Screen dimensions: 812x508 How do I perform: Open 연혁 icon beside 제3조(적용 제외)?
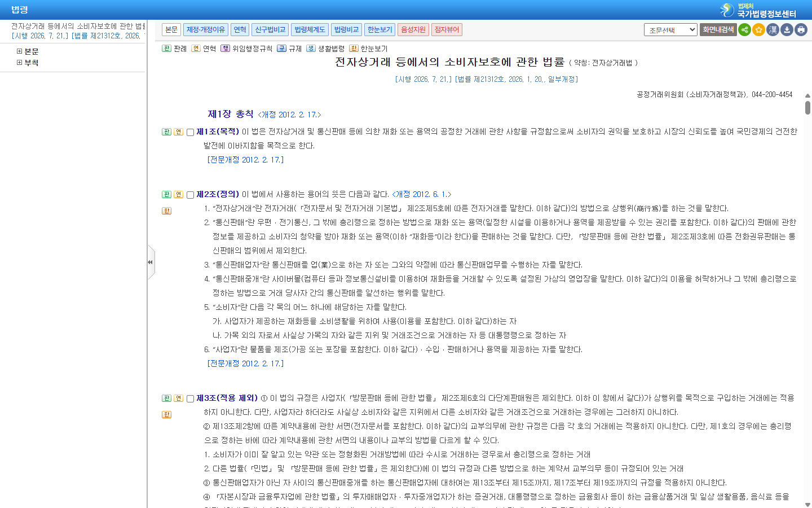coord(178,398)
